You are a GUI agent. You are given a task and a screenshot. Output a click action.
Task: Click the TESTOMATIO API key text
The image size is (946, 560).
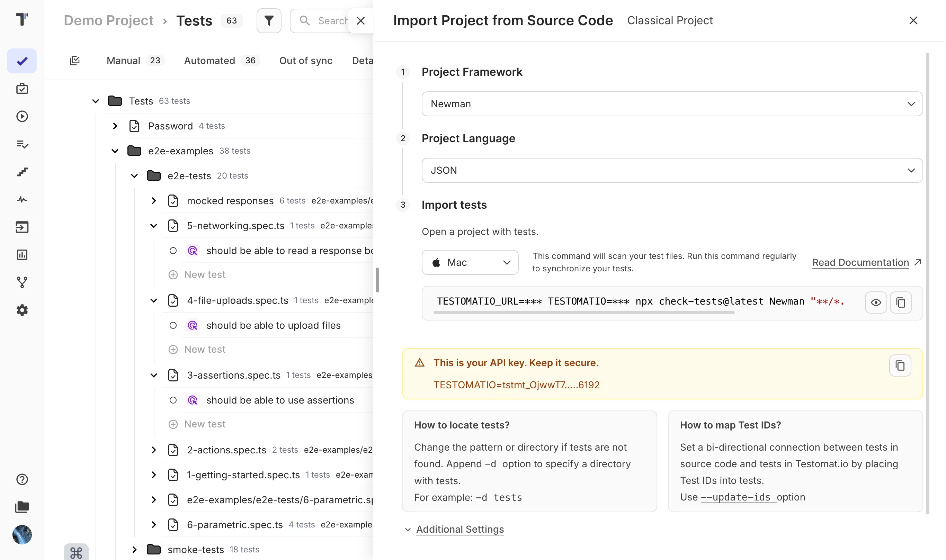click(x=516, y=385)
